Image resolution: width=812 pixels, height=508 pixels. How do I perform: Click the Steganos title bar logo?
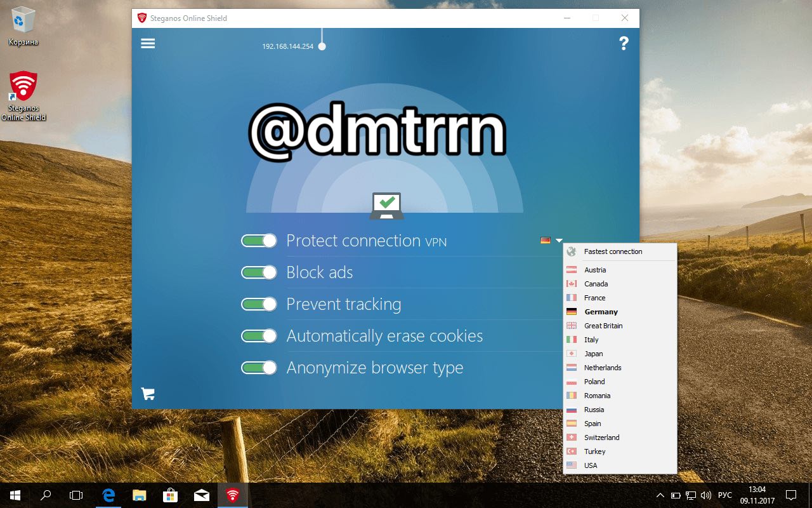(x=142, y=18)
